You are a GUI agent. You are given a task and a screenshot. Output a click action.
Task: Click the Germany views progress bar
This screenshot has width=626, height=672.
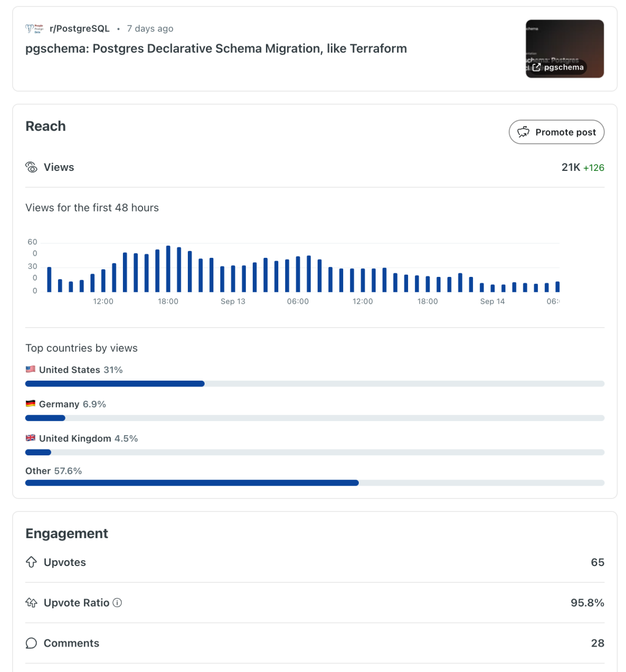(315, 418)
